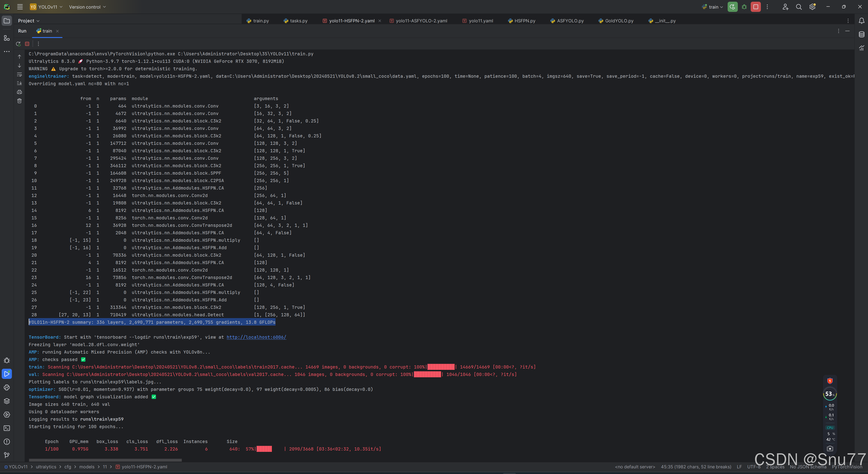Click the red shield icon on floating widget

click(830, 381)
